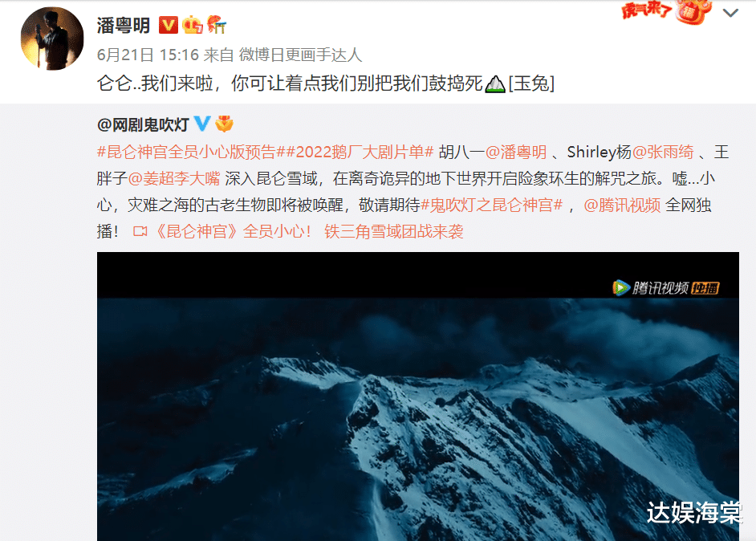The height and width of the screenshot is (541, 756).
Task: Open 潘粤明's profile avatar
Action: tap(52, 39)
